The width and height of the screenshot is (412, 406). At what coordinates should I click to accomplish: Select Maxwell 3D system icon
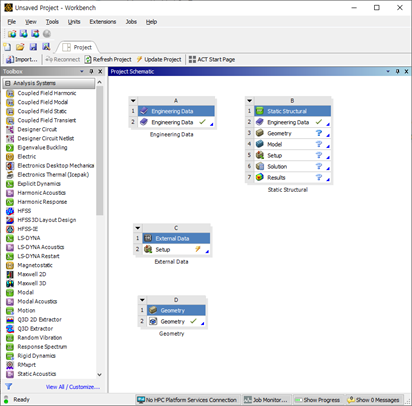pyautogui.click(x=10, y=283)
